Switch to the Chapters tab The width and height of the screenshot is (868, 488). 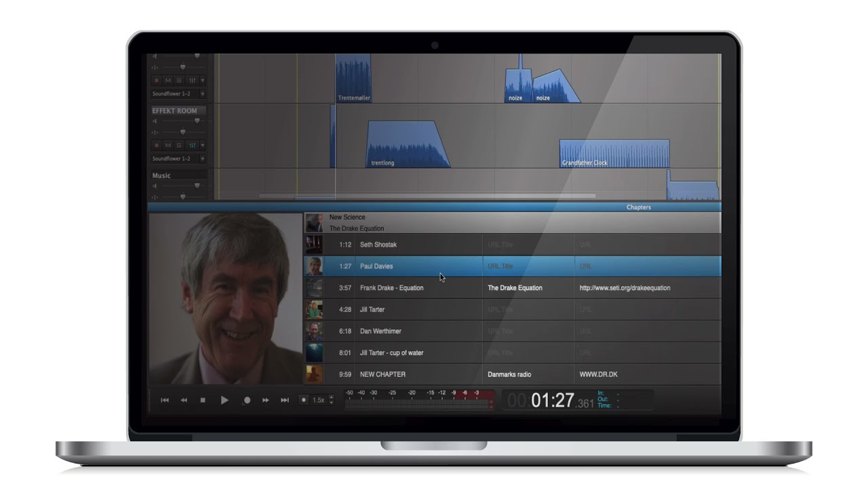(x=639, y=207)
